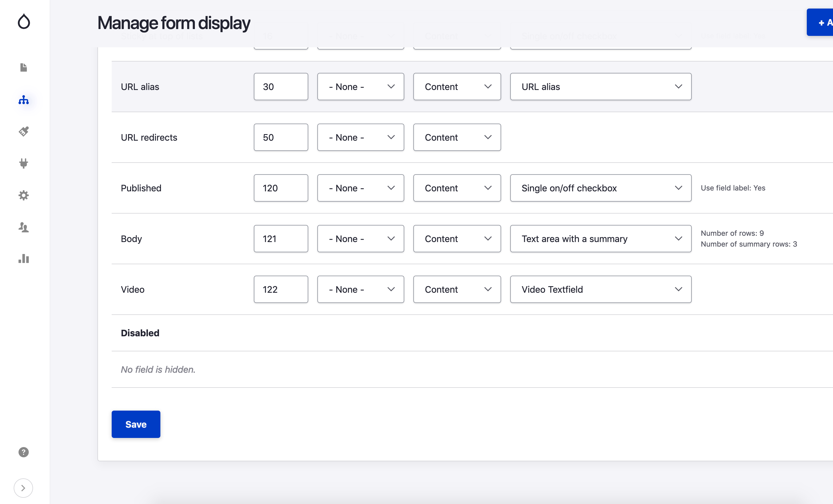Select the Structure icon in the sidebar
Image resolution: width=833 pixels, height=504 pixels.
[x=23, y=100]
